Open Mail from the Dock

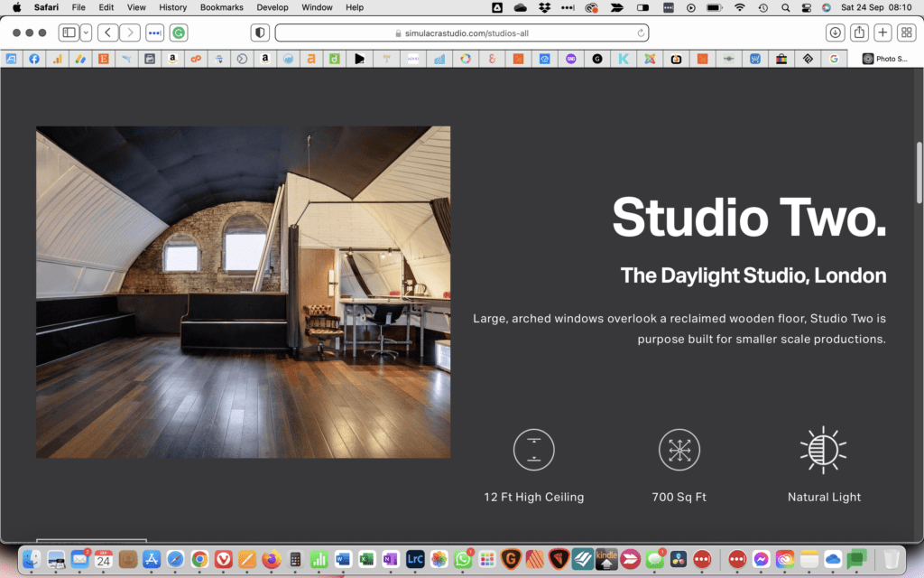(79, 558)
